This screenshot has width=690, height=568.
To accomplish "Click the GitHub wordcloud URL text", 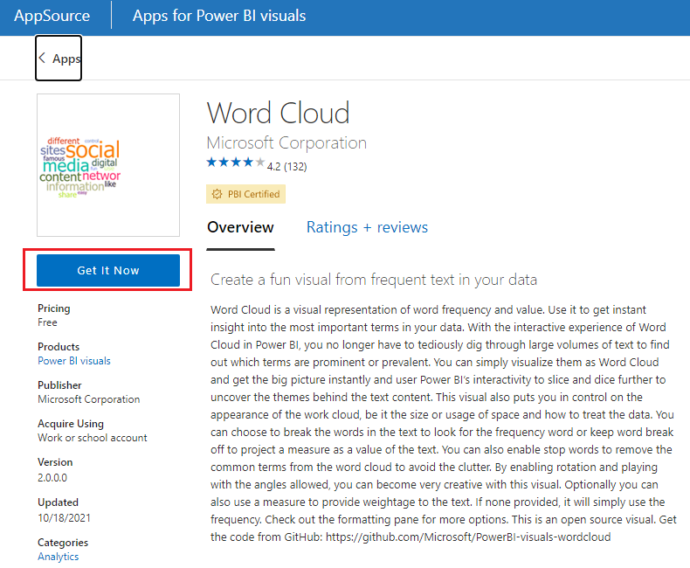I will (468, 537).
